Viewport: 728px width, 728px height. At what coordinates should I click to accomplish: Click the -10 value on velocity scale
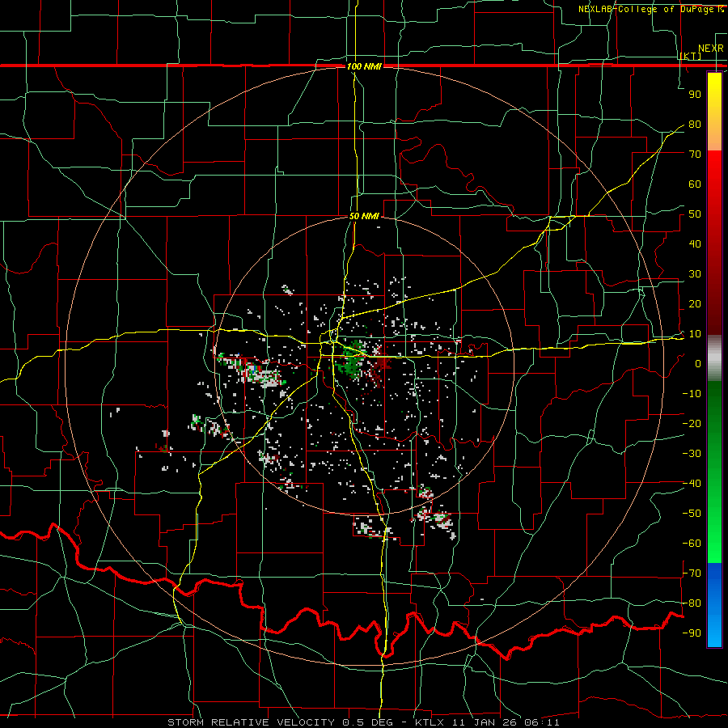(x=692, y=394)
